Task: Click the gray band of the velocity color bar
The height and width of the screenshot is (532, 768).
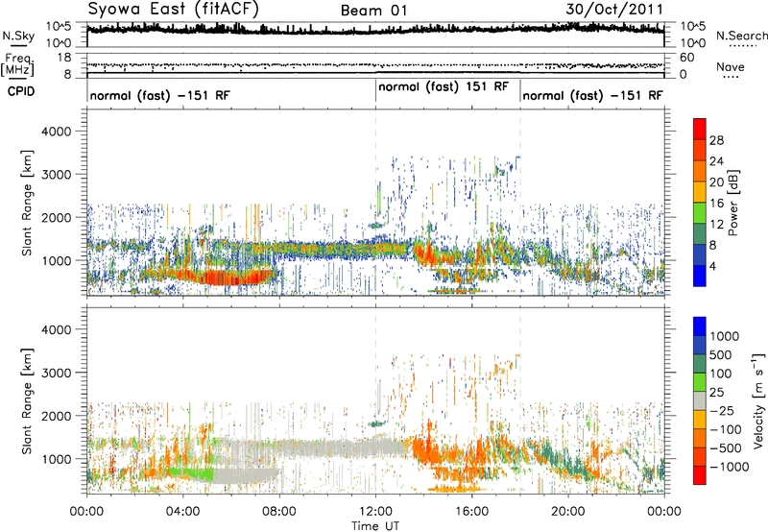Action: (700, 400)
